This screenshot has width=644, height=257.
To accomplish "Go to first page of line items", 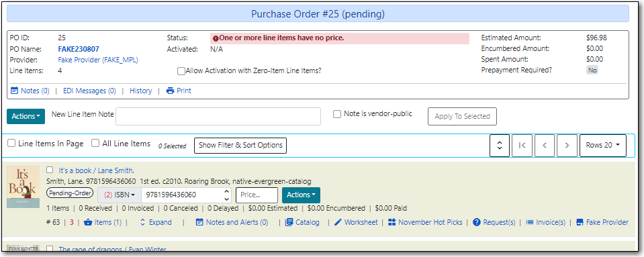I will (x=522, y=146).
